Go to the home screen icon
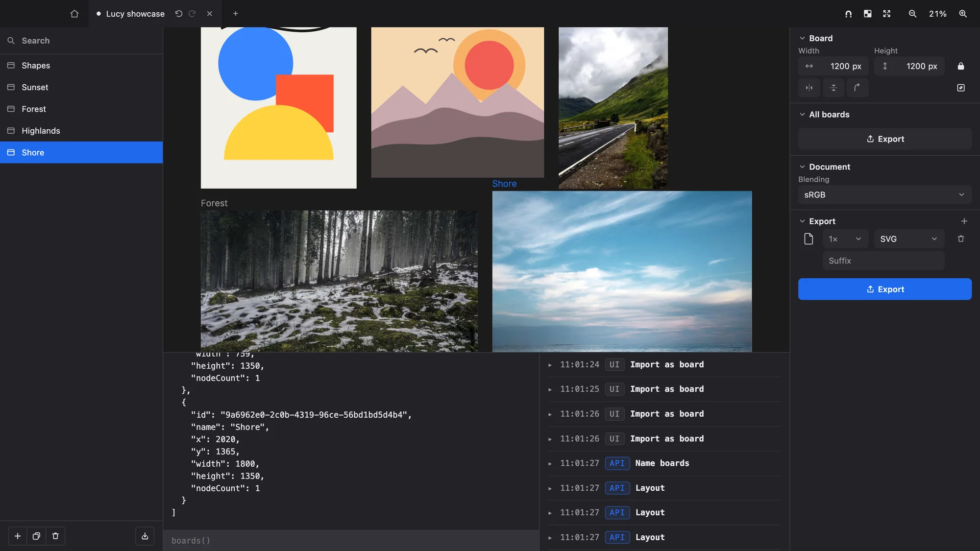The image size is (980, 551). point(74,14)
